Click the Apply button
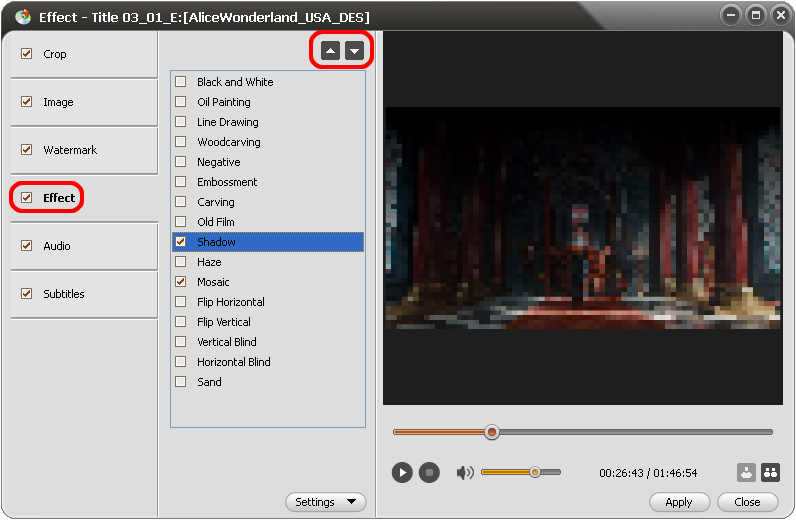Viewport: 796px width, 520px height. [x=679, y=502]
